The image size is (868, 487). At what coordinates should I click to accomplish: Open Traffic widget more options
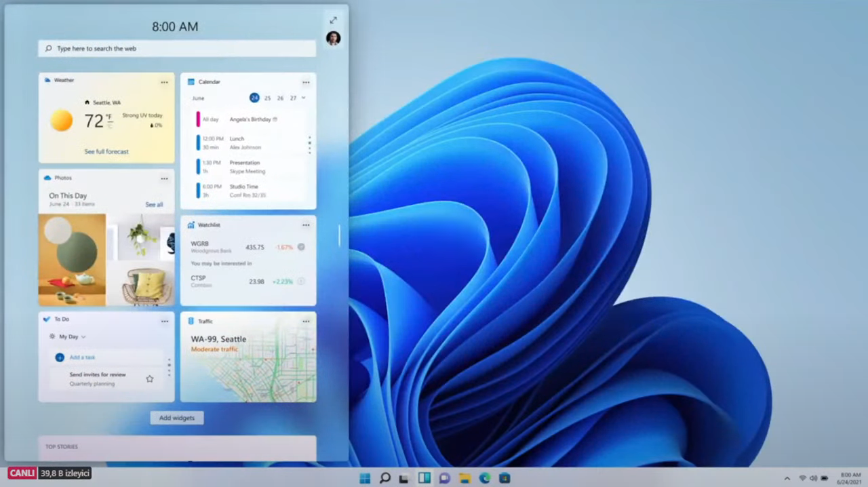[306, 321]
